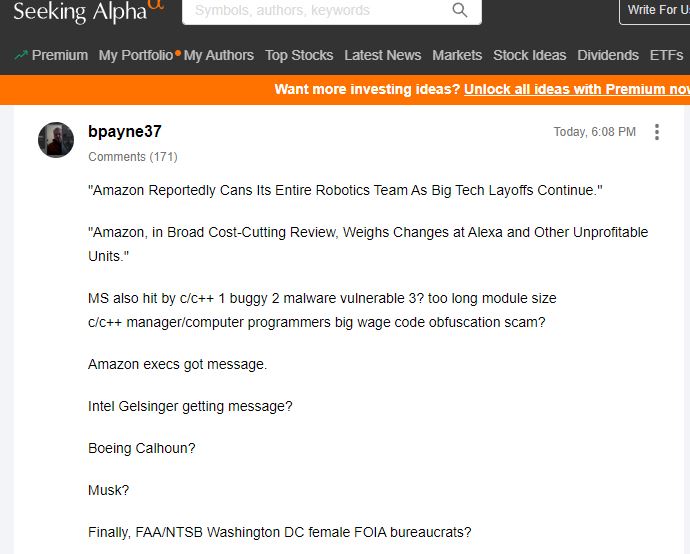This screenshot has height=554, width=690.
Task: Click the My Portfolio orange notification dot
Action: coord(178,53)
